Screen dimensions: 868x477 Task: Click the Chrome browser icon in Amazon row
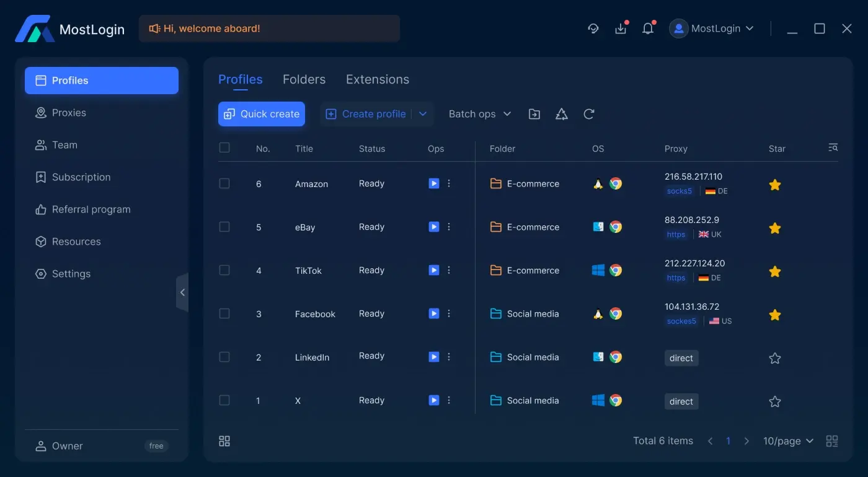616,183
